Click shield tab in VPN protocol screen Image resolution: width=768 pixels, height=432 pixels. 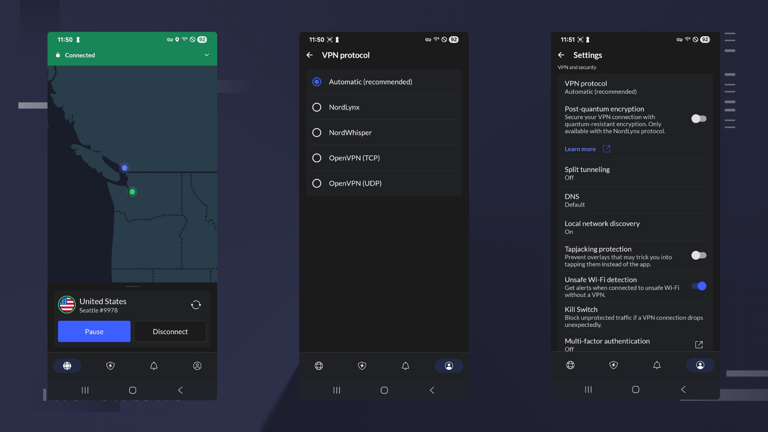362,366
